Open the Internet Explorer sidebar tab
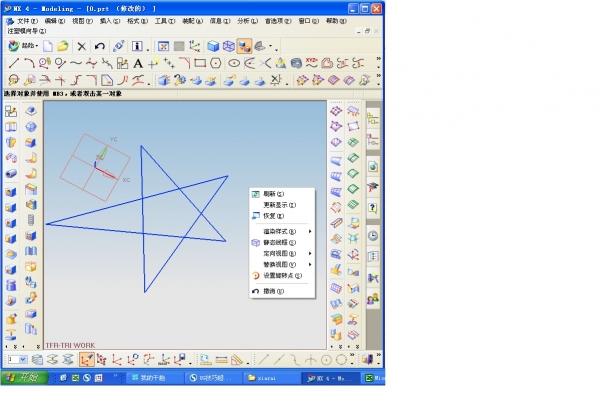600x395 pixels. [373, 166]
